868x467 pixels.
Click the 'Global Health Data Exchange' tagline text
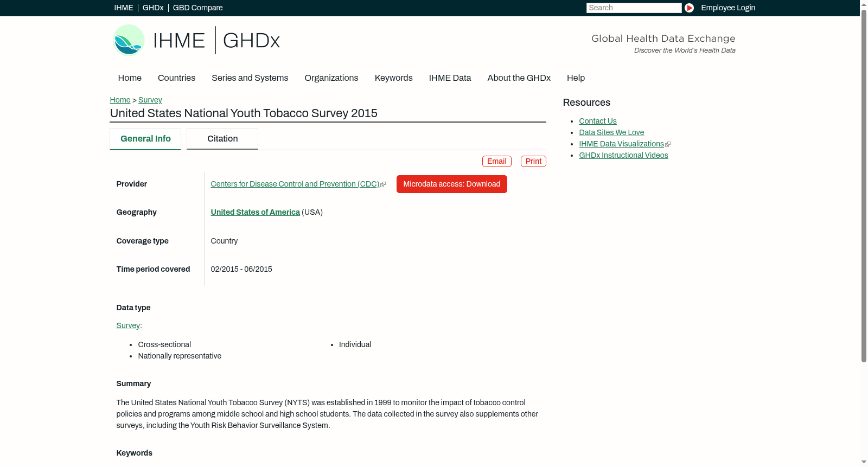pos(663,39)
